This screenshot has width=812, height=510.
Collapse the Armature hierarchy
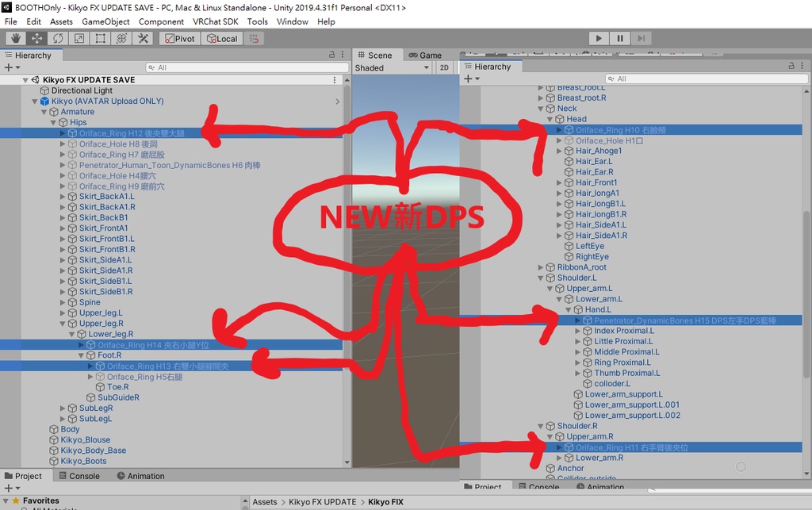pyautogui.click(x=43, y=111)
